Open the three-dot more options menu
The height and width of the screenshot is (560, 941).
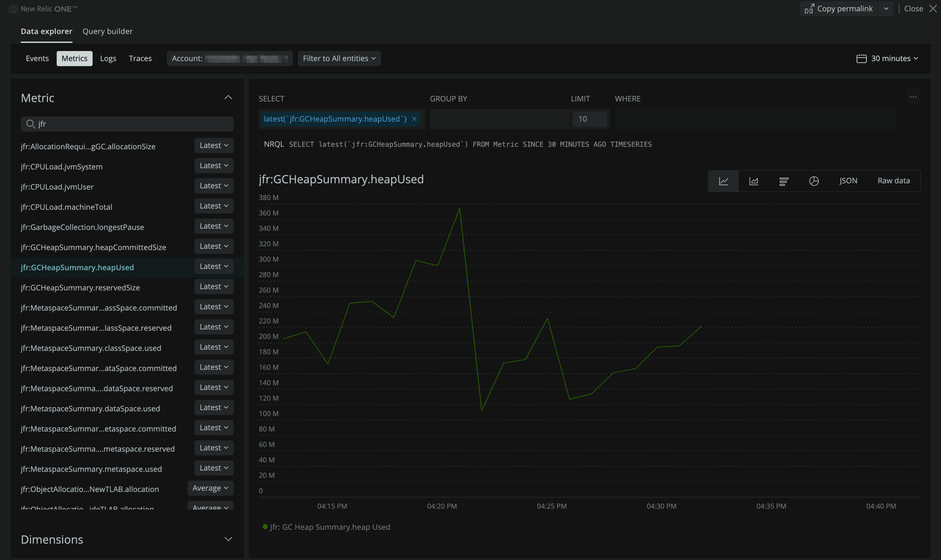[913, 97]
